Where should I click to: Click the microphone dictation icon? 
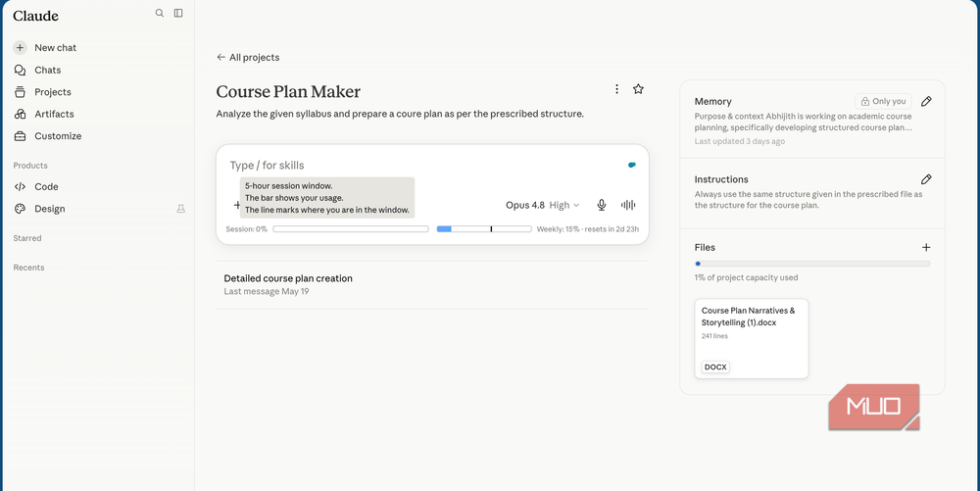[602, 205]
